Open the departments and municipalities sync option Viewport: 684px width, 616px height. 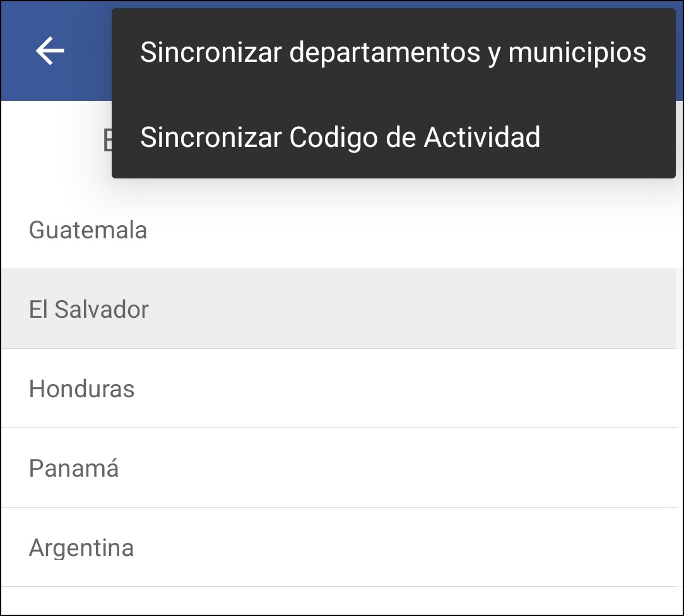pos(392,52)
